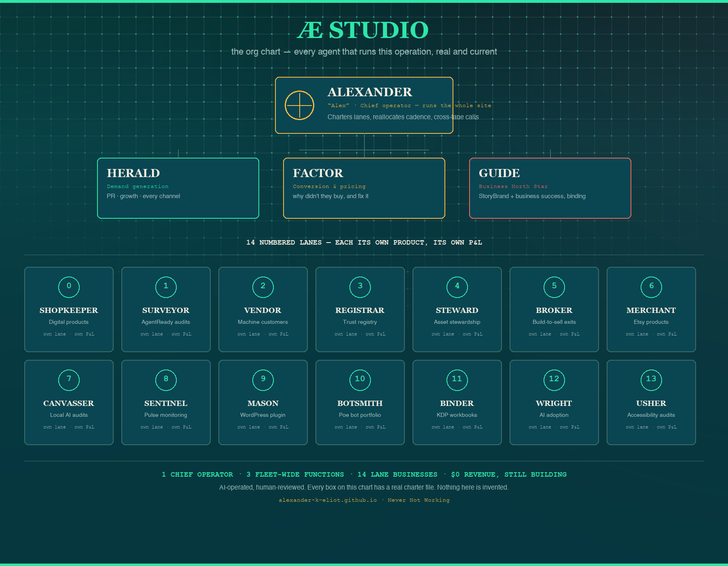Click the SHOPKEEPER lane title
The height and width of the screenshot is (566, 728).
(69, 310)
